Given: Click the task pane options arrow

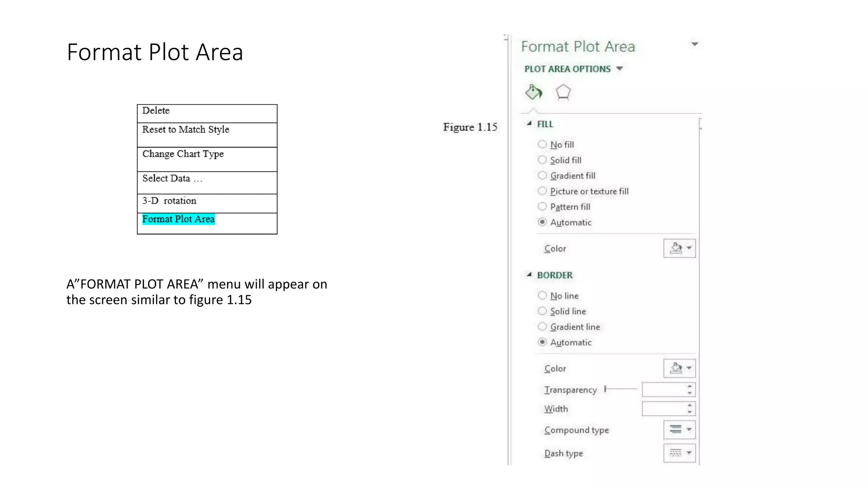Looking at the screenshot, I should (x=695, y=44).
